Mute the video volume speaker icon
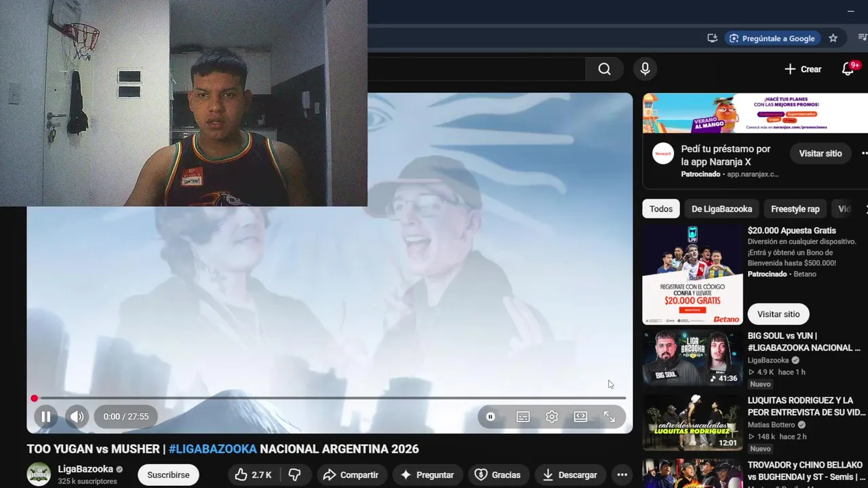Image resolution: width=868 pixels, height=488 pixels. (x=77, y=417)
